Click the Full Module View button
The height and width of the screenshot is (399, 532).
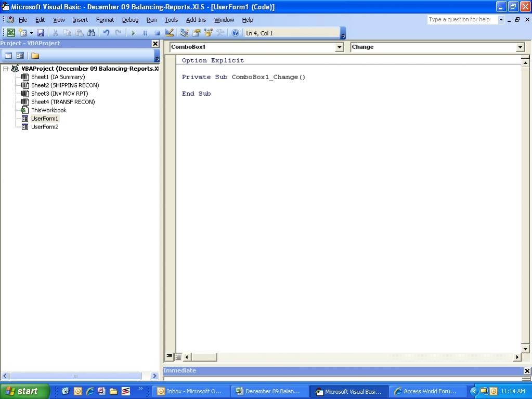(x=178, y=356)
